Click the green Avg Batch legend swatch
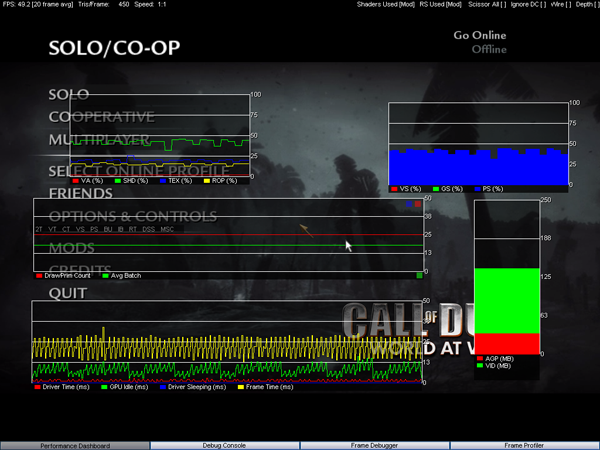Viewport: 600px width, 450px height. pos(105,276)
